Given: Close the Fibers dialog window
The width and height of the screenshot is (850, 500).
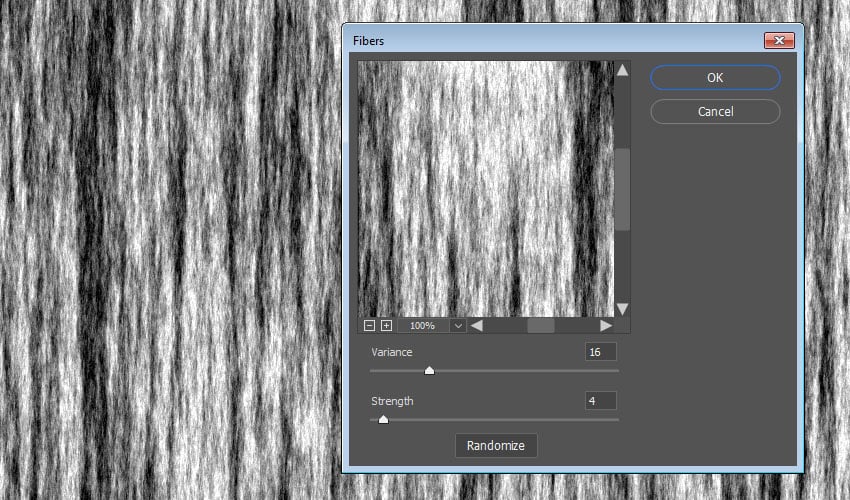Looking at the screenshot, I should point(779,40).
